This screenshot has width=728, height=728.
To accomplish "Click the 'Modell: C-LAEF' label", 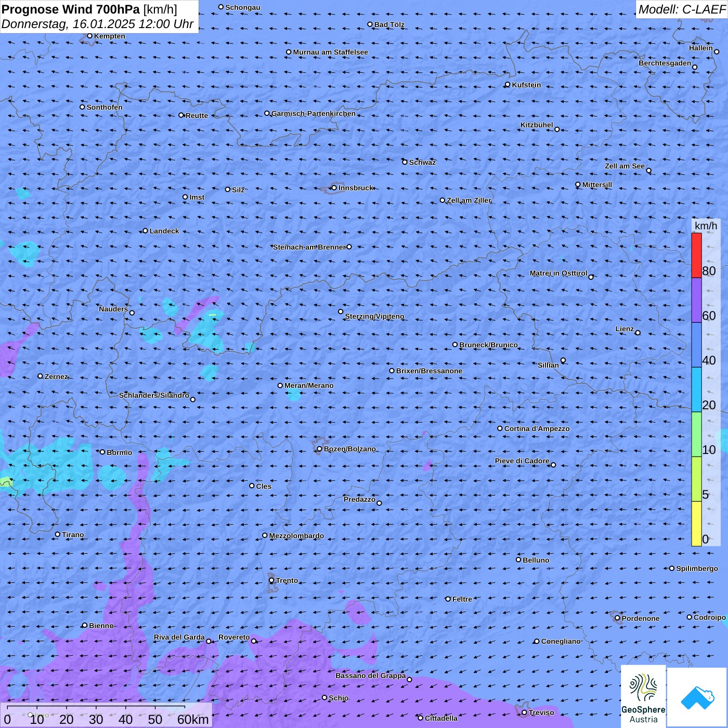I will [682, 9].
